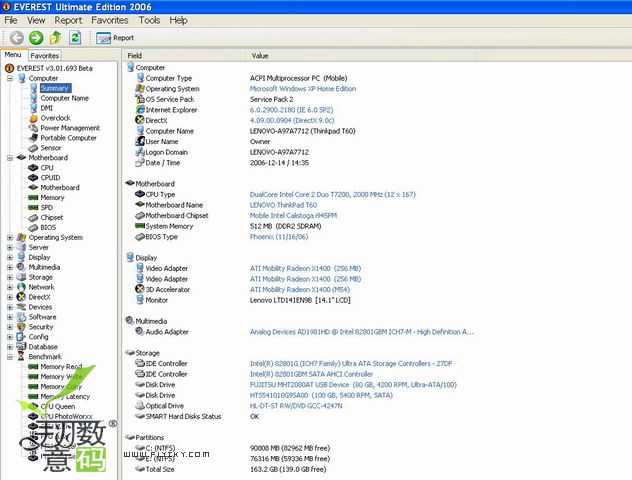Click the CPU chip icon in tree
Screen dimensions: 632x480
point(33,168)
